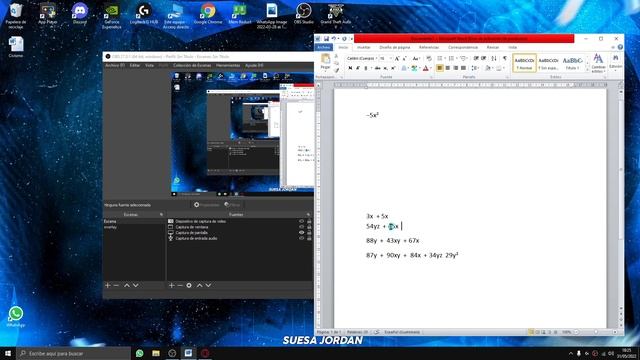Align text right in Word
The width and height of the screenshot is (640, 360).
[456, 68]
